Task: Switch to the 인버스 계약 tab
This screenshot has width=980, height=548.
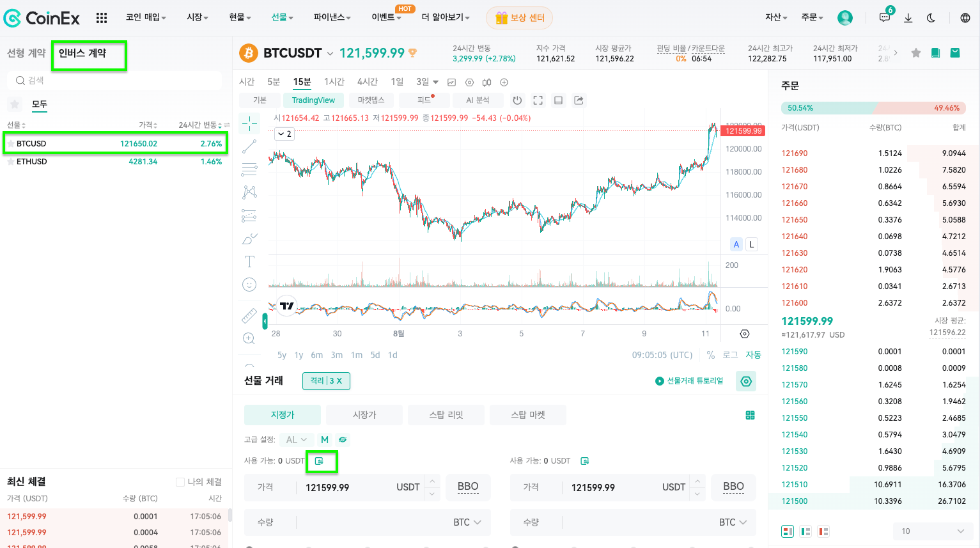Action: tap(89, 56)
